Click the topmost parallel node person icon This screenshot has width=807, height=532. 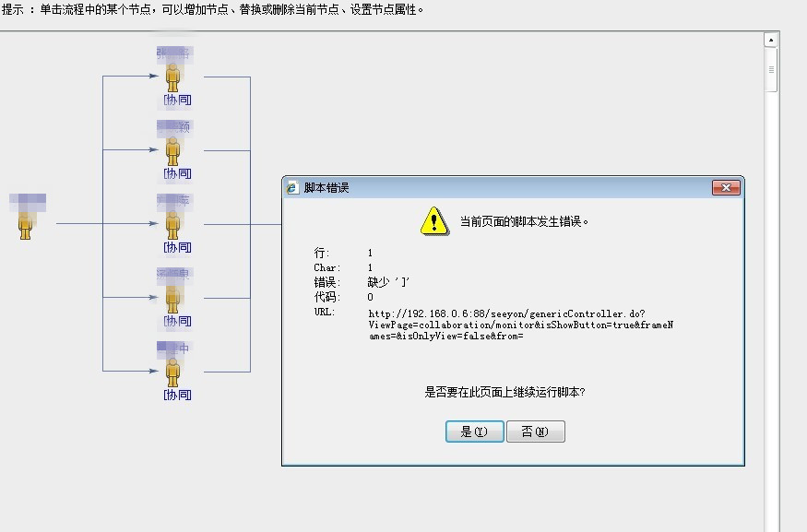[x=172, y=77]
